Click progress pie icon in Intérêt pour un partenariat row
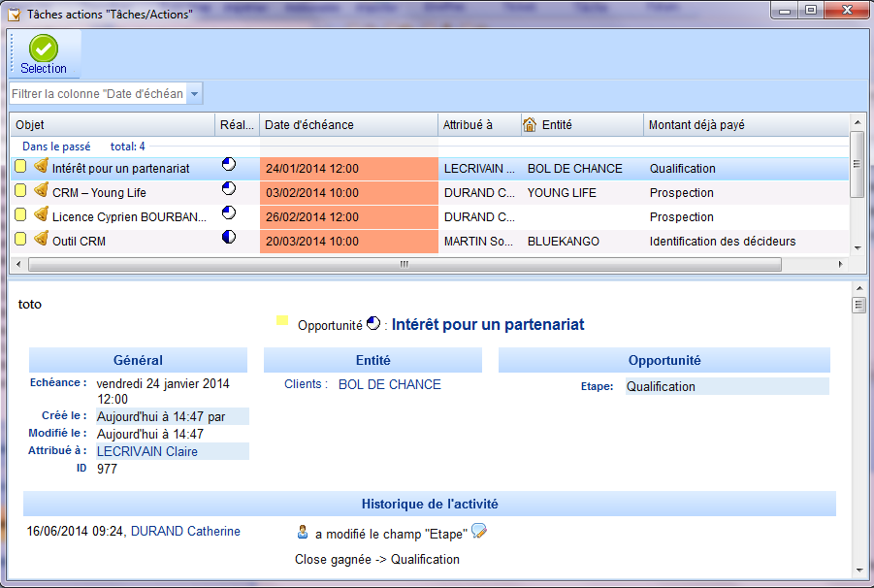The width and height of the screenshot is (874, 588). tap(229, 164)
